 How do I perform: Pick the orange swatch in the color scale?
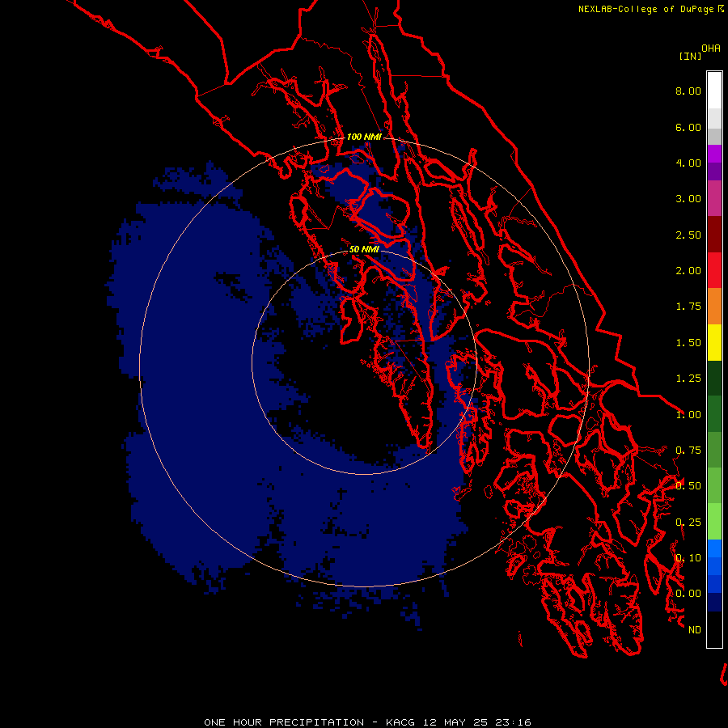click(714, 307)
